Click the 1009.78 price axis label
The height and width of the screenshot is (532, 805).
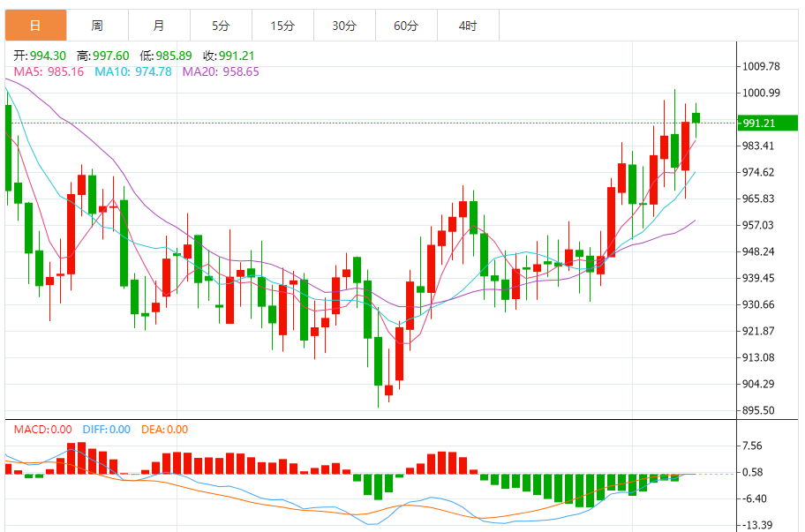pos(762,66)
